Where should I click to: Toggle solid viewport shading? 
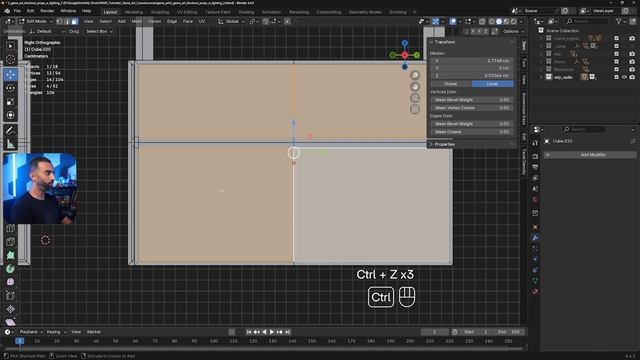click(x=499, y=21)
